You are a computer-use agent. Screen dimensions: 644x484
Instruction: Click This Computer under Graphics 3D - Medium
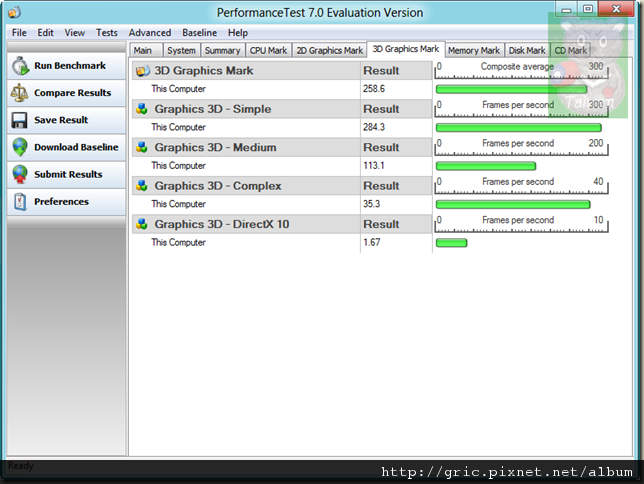click(178, 166)
